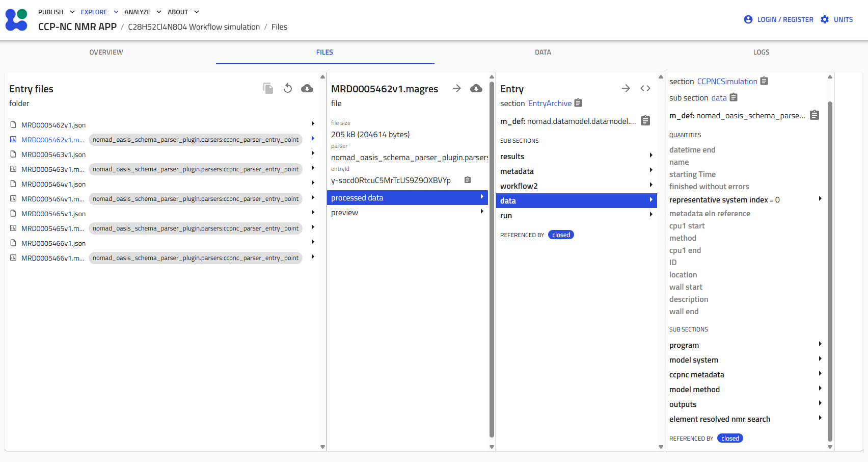The height and width of the screenshot is (462, 868).
Task: Copy CCPNCSimulation section clipboard icon
Action: pos(764,81)
